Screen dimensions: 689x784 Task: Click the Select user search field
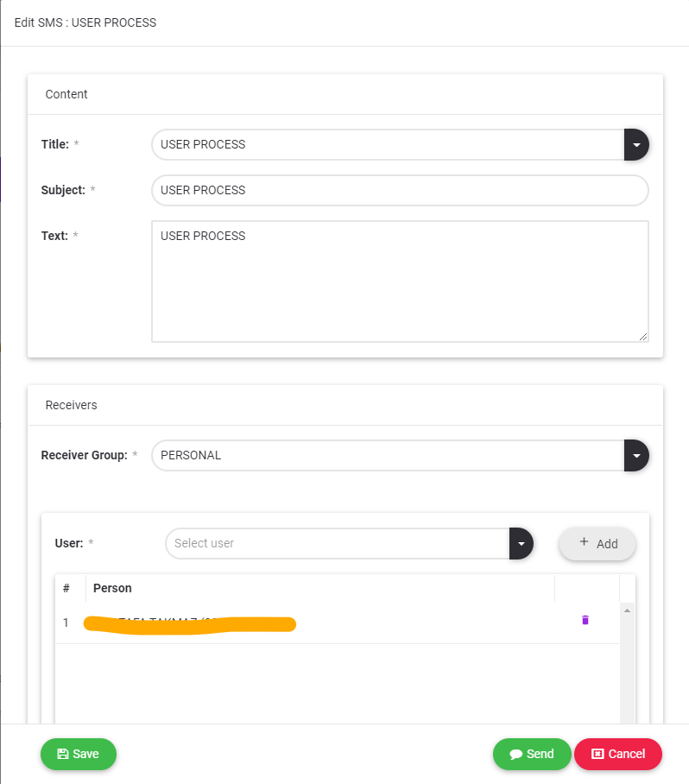[338, 544]
